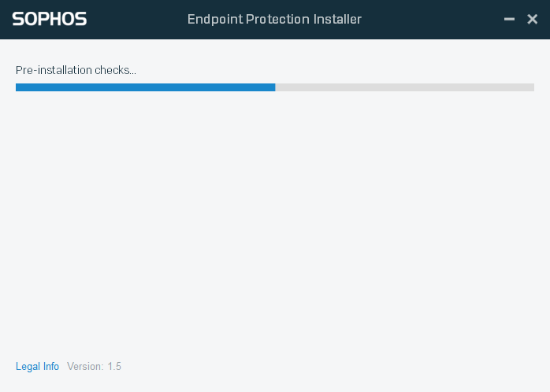Click the far left start of the progress bar
Viewport: 550px width, 392px height.
point(18,87)
